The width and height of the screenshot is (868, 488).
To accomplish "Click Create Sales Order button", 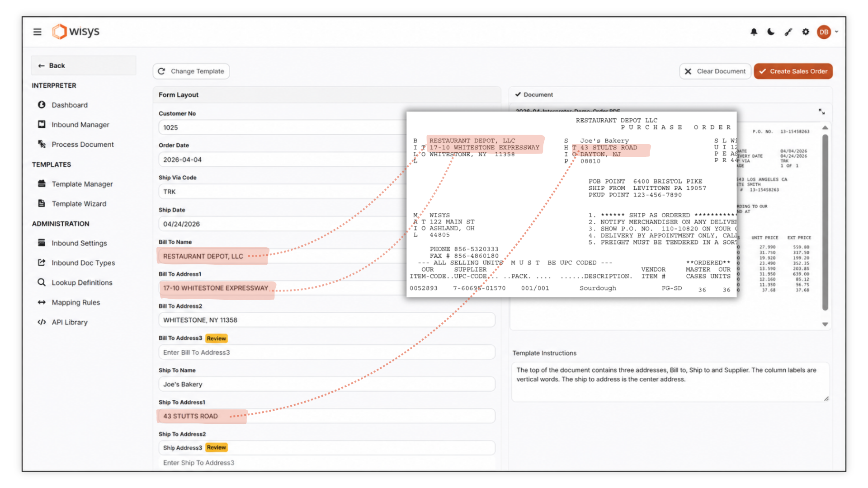I will point(793,71).
